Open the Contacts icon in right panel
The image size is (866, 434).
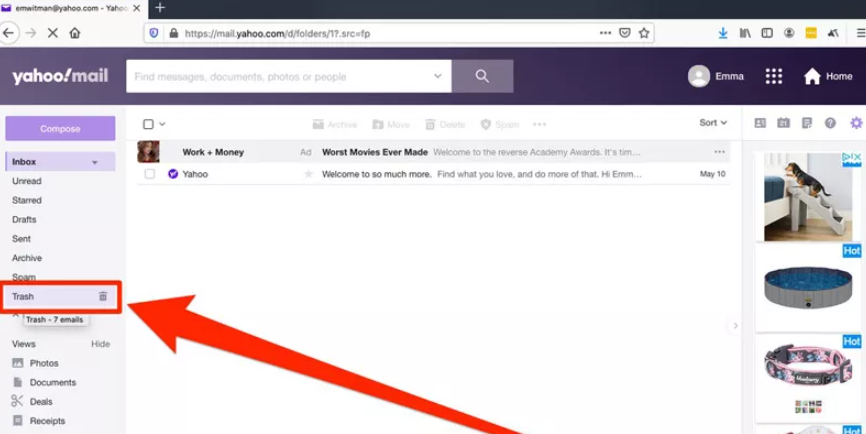(760, 123)
